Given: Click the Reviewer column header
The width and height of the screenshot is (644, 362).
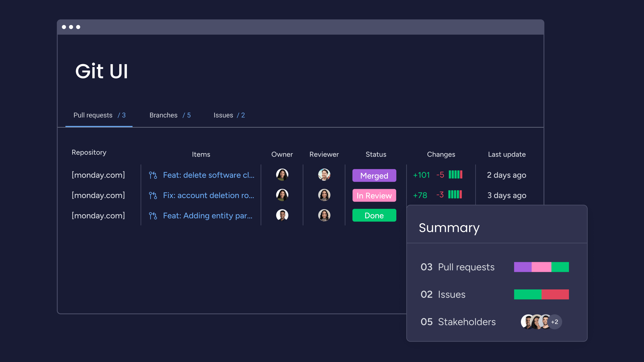Looking at the screenshot, I should point(324,155).
